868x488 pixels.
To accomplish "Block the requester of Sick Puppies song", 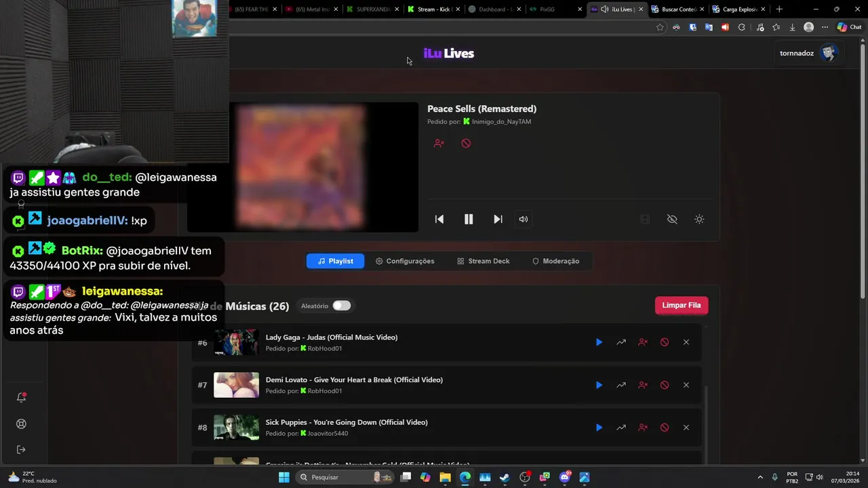I will (643, 428).
